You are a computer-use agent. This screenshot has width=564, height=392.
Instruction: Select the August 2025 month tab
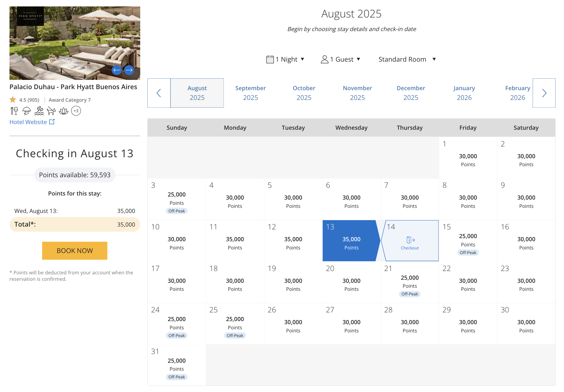197,93
